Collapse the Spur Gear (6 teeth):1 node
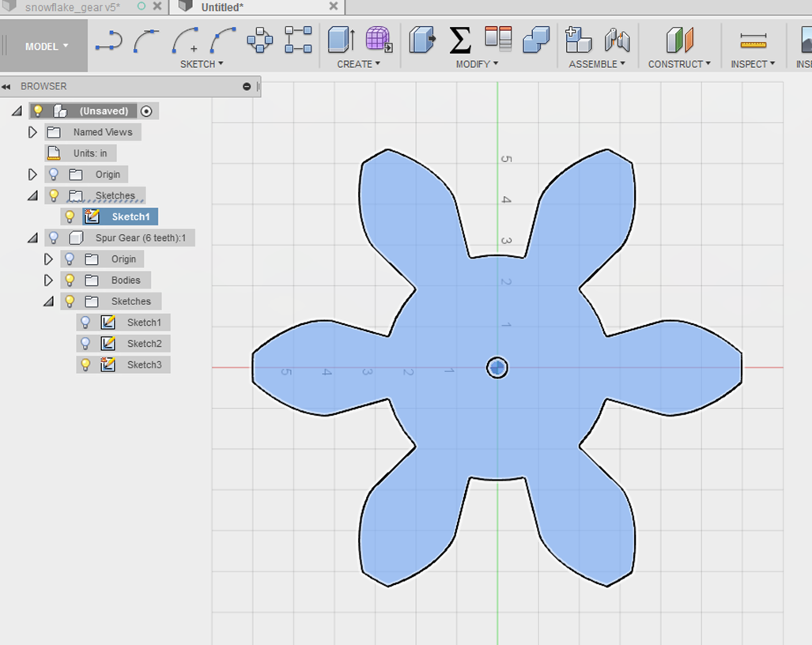Screen dimensions: 812x645 coord(30,237)
